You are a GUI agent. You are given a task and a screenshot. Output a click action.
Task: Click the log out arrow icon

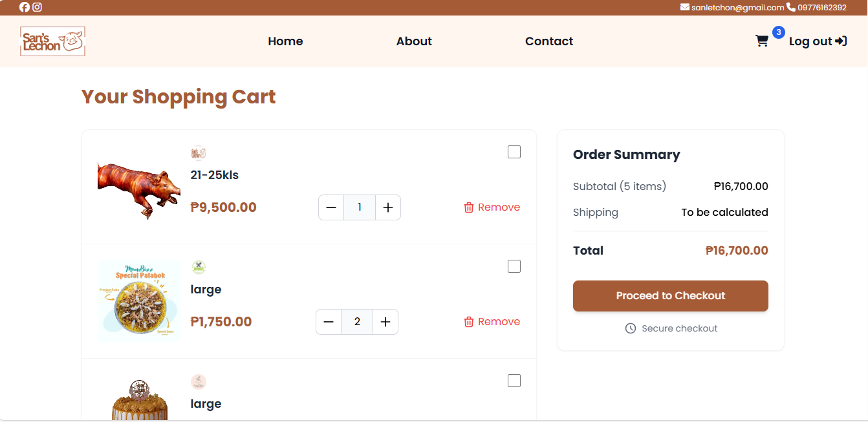(840, 41)
